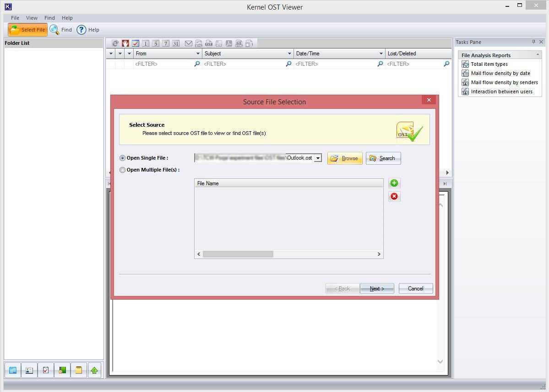This screenshot has width=549, height=392.
Task: Click the Cancel button
Action: click(x=416, y=289)
